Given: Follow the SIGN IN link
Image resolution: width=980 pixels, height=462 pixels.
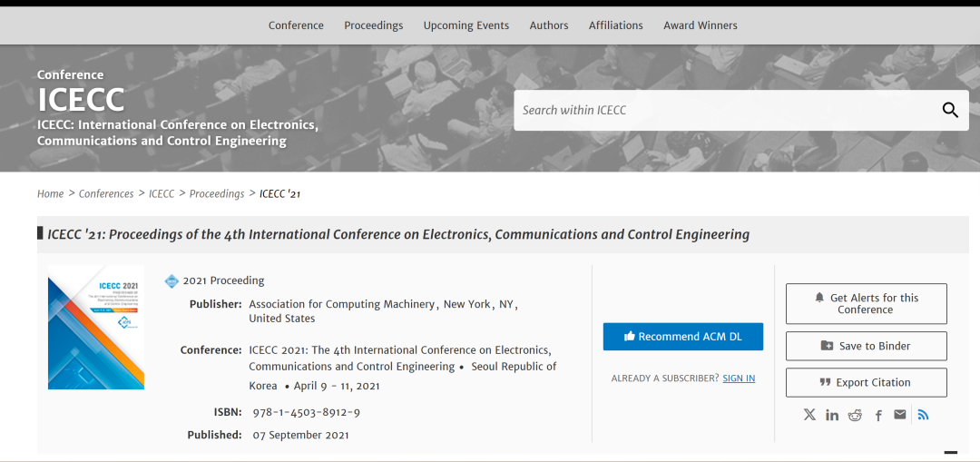Looking at the screenshot, I should 739,378.
